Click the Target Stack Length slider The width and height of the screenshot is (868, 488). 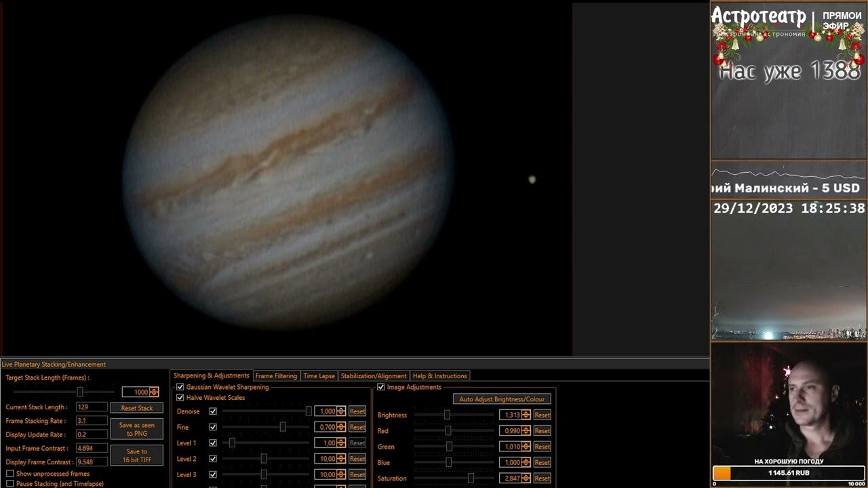tap(64, 392)
